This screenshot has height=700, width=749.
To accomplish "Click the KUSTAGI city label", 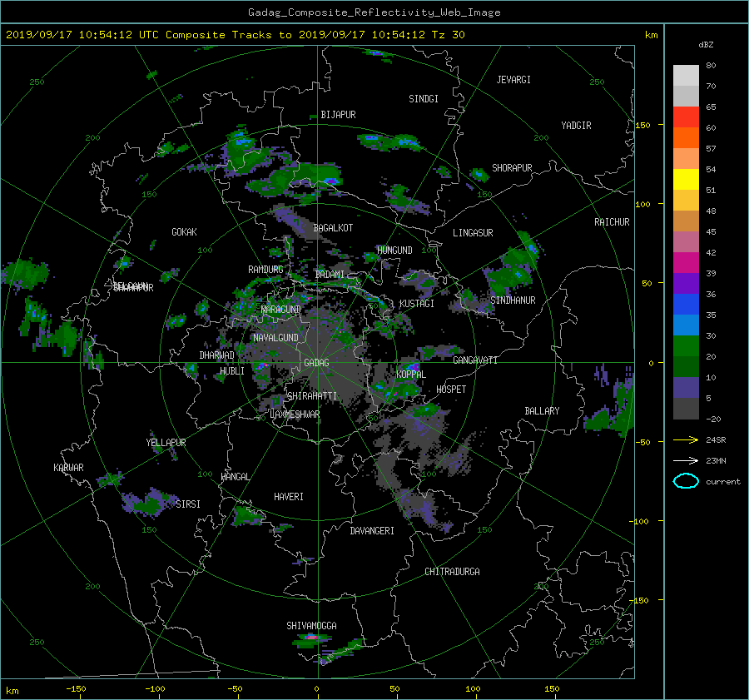I will click(417, 304).
